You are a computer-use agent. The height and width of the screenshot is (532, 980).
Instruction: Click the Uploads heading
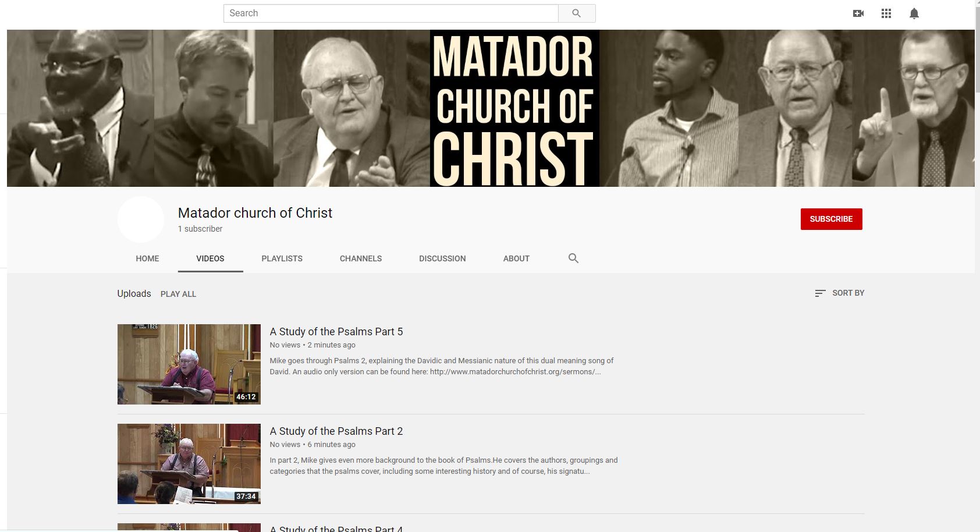coord(134,294)
